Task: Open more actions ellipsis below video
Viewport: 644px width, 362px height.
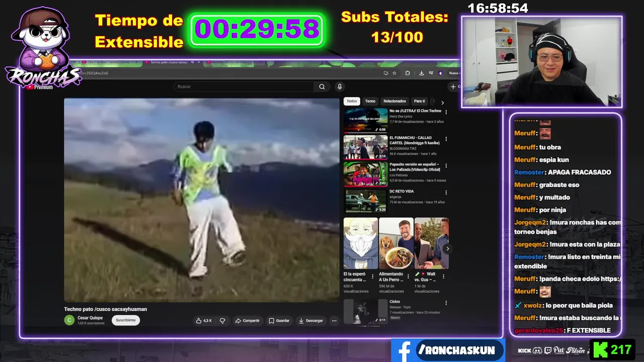Action: (x=334, y=320)
